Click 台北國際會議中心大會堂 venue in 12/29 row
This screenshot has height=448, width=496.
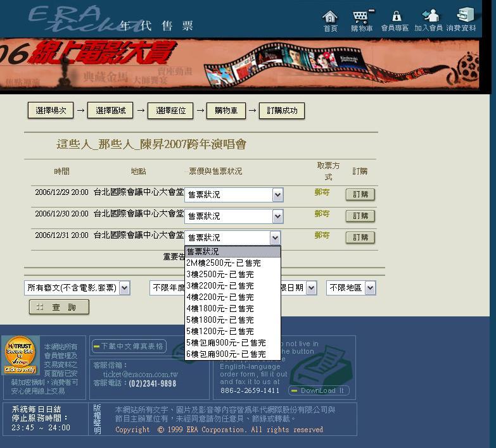pyautogui.click(x=139, y=192)
